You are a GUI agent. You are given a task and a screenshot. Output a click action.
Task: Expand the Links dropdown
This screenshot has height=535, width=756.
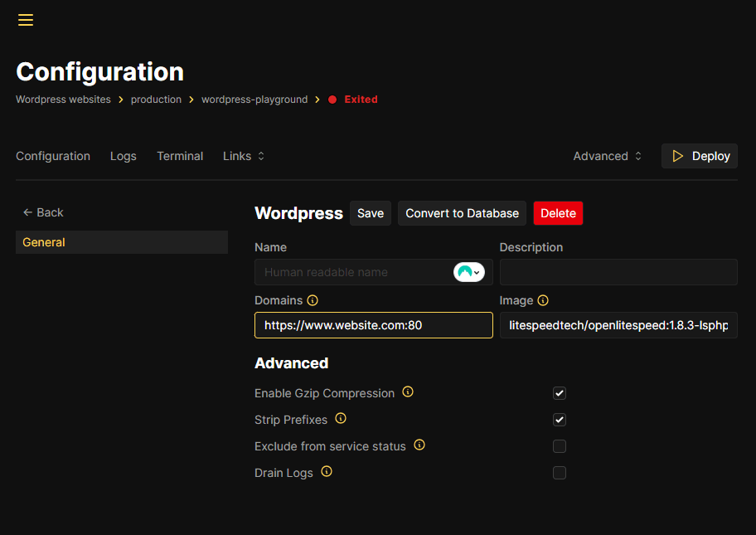click(244, 156)
